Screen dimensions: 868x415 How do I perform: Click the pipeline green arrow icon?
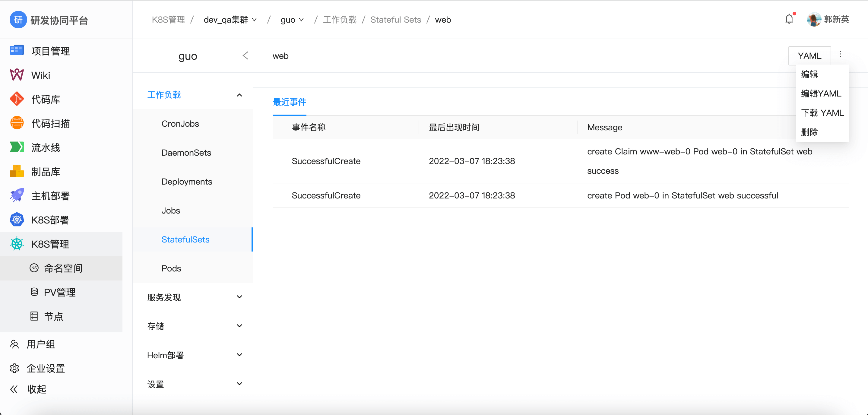(17, 147)
